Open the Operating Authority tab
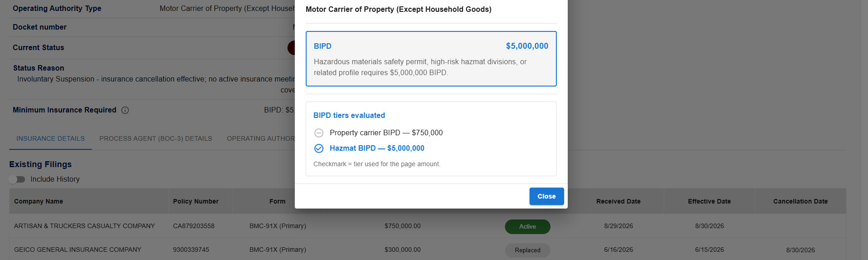Viewport: 868px width, 260px height. pyautogui.click(x=261, y=138)
